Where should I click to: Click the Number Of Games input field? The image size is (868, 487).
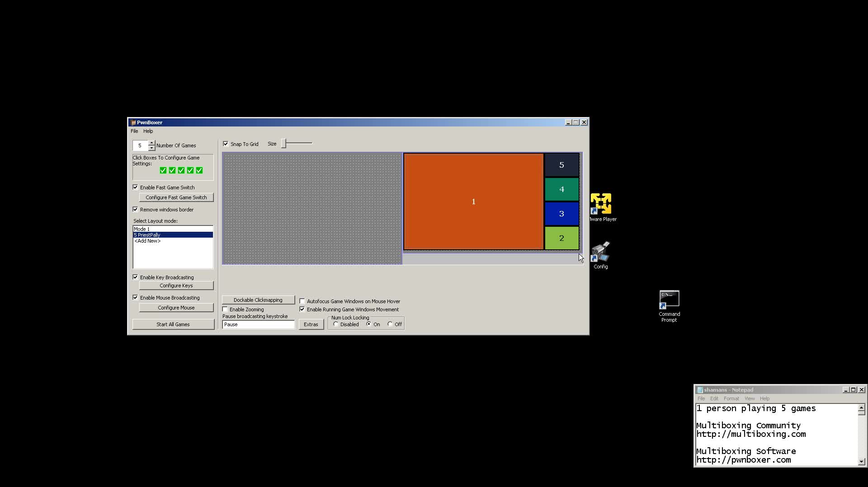(140, 145)
